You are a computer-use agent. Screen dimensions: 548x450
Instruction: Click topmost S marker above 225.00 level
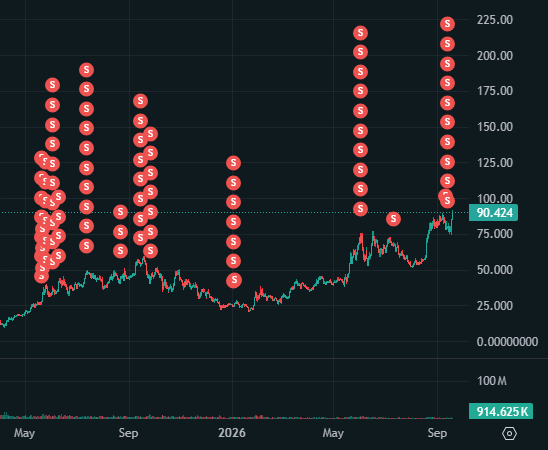pyautogui.click(x=447, y=24)
